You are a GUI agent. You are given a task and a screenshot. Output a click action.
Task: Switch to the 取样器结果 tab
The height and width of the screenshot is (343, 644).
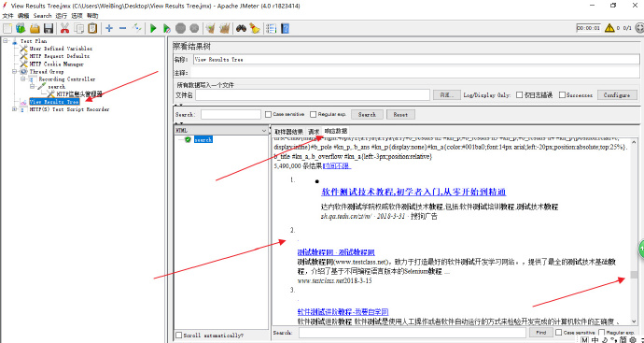tap(288, 132)
